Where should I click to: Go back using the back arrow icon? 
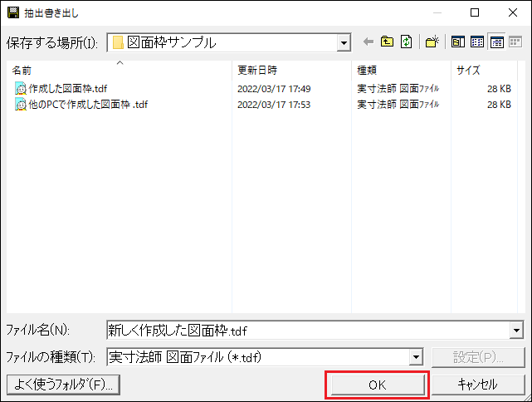(368, 42)
